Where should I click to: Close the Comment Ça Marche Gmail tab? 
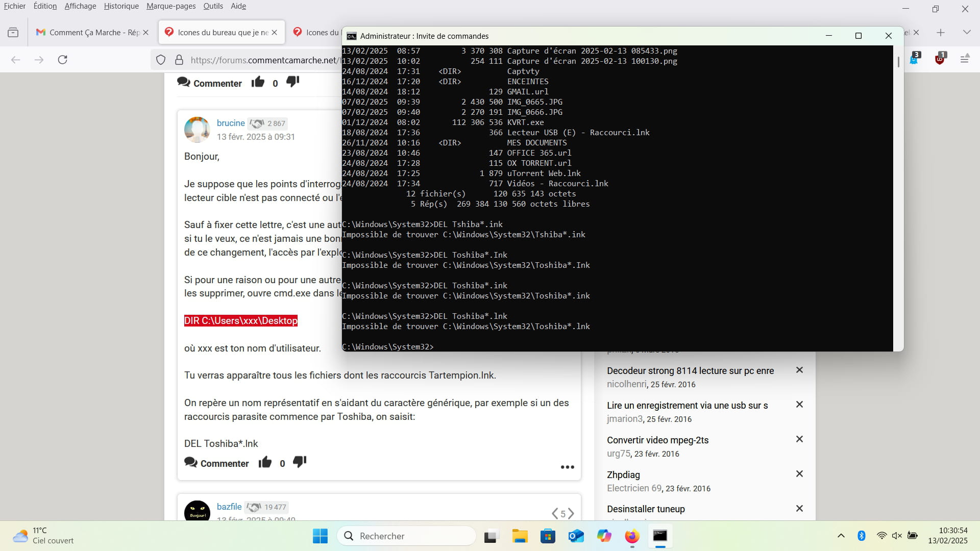[145, 33]
